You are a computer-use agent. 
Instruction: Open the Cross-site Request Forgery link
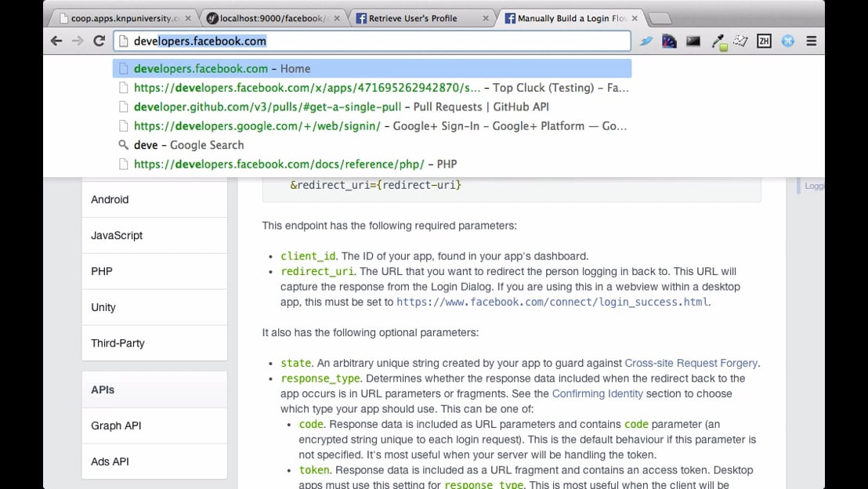pyautogui.click(x=692, y=363)
